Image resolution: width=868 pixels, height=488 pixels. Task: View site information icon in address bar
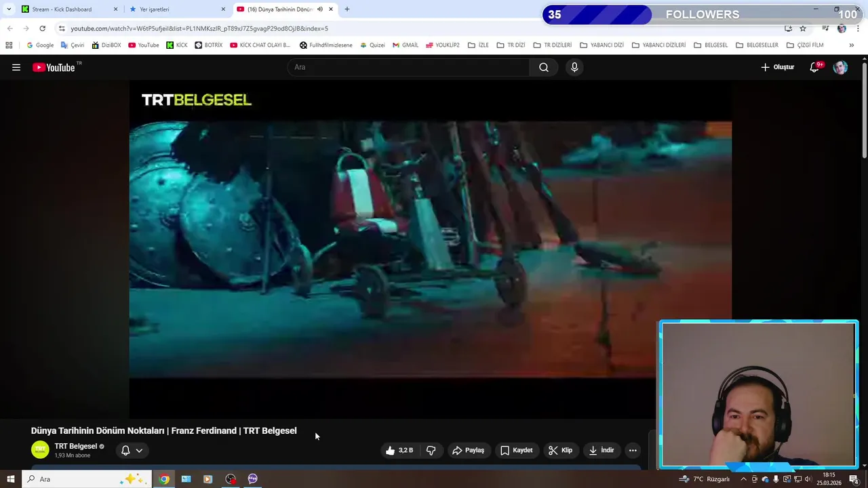(62, 28)
